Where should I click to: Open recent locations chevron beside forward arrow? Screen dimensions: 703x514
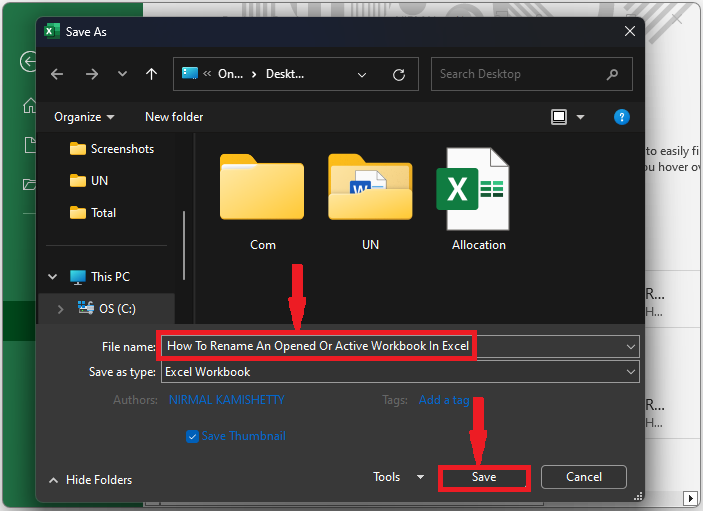[x=122, y=74]
